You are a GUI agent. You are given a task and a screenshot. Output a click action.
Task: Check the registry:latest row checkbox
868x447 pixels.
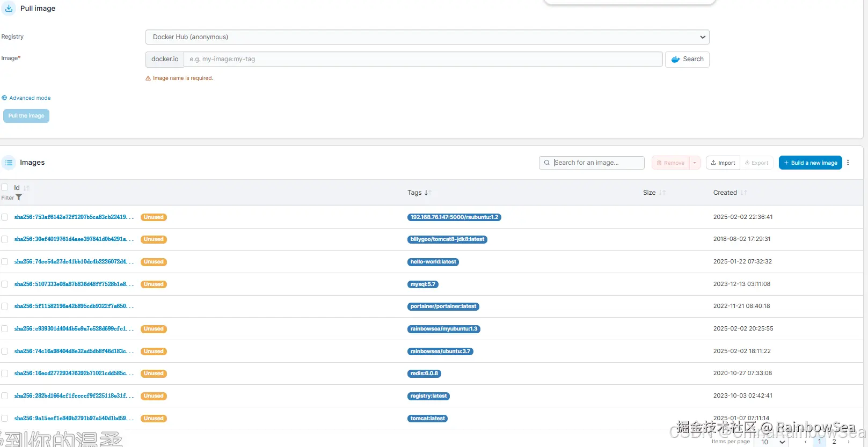[x=5, y=396]
